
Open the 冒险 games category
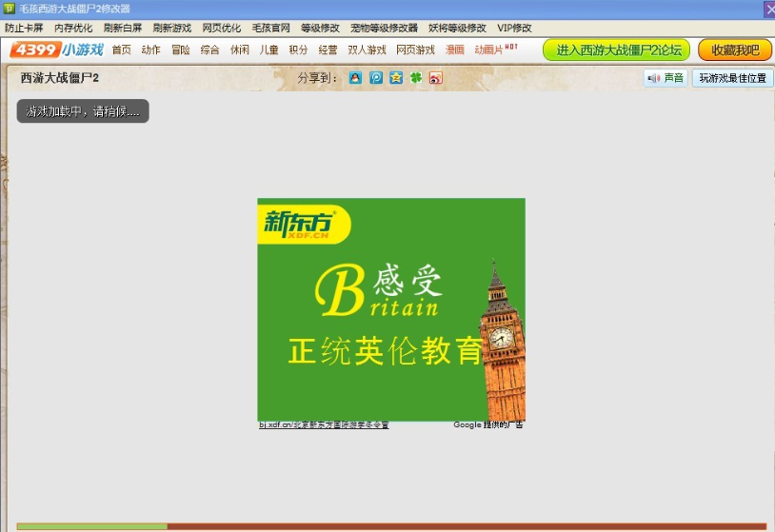[180, 49]
